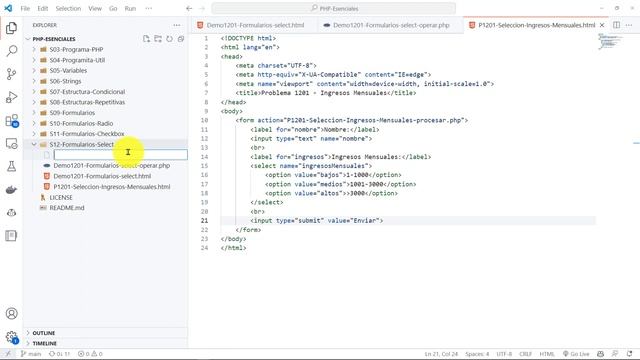Open the README.md file
This screenshot has width=640, height=360.
click(x=67, y=208)
